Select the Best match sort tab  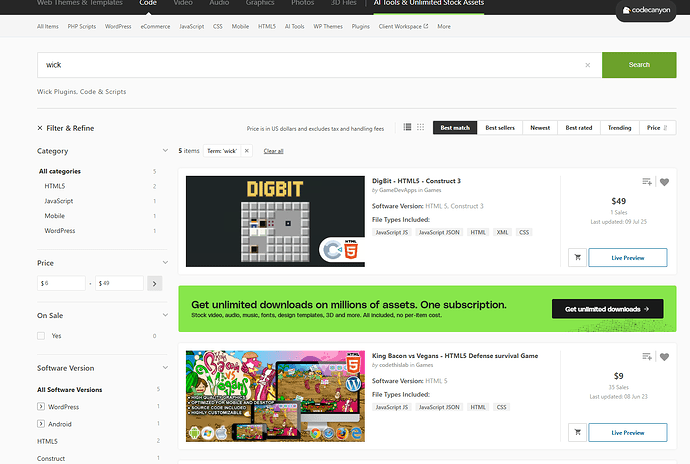click(455, 128)
